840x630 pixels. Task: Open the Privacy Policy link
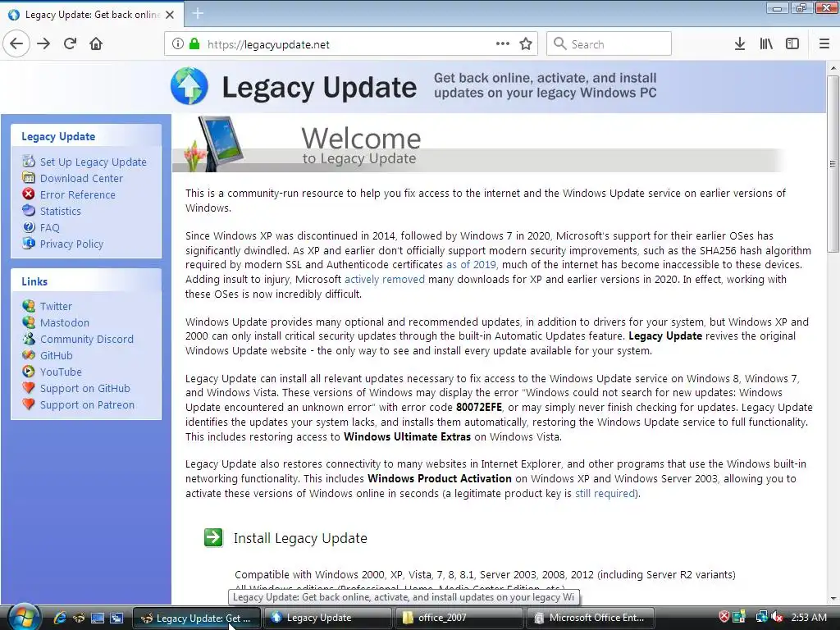pyautogui.click(x=72, y=244)
